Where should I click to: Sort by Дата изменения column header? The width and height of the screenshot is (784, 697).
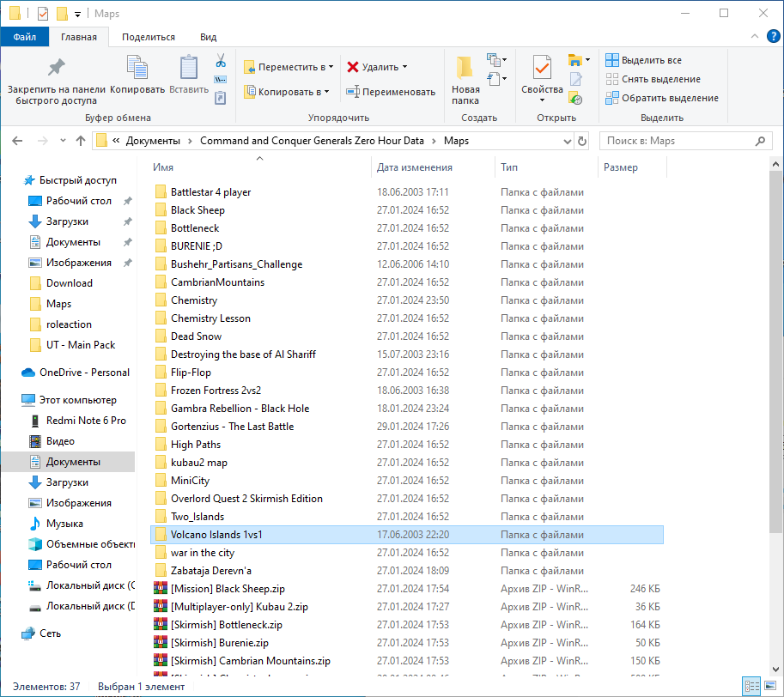click(433, 167)
